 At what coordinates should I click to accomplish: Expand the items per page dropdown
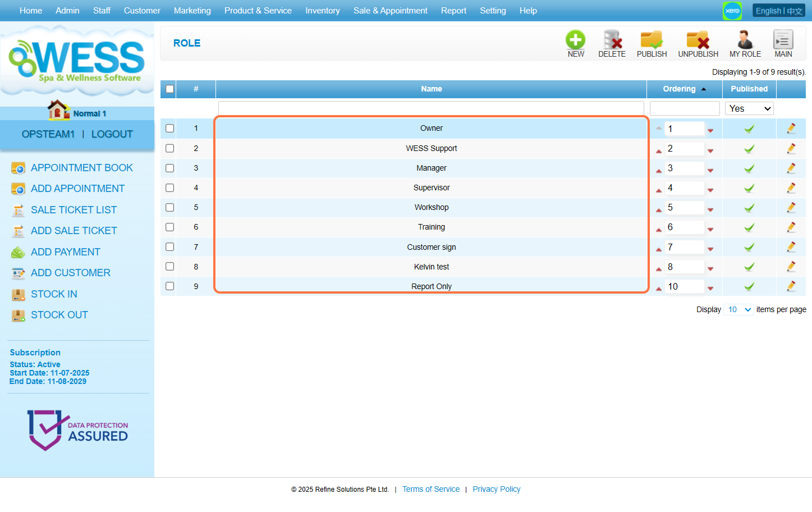click(738, 310)
